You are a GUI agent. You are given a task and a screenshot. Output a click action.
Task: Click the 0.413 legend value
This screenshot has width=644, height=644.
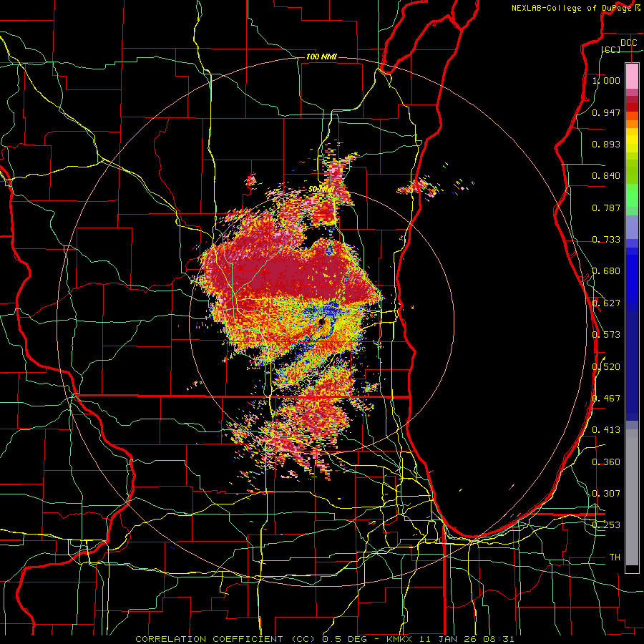pyautogui.click(x=606, y=430)
